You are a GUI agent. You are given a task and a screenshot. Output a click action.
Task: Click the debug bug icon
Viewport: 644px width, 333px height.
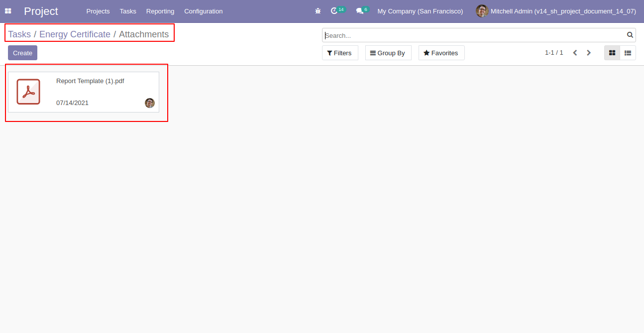pos(318,11)
